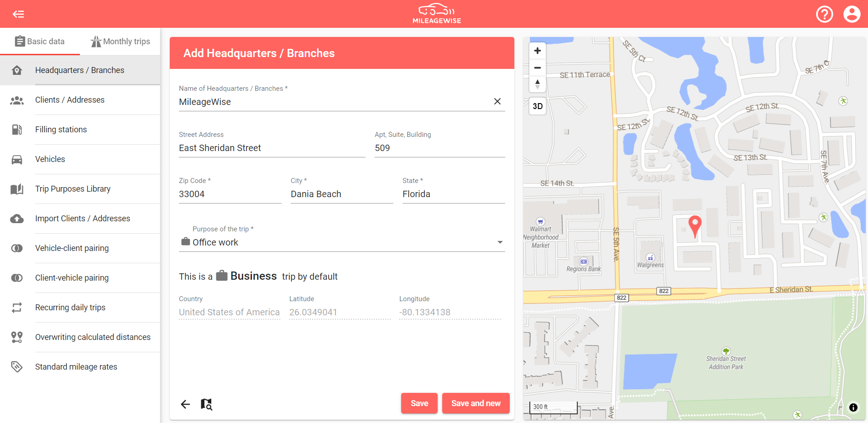Click the Regions Bank marker on map

[x=583, y=262]
